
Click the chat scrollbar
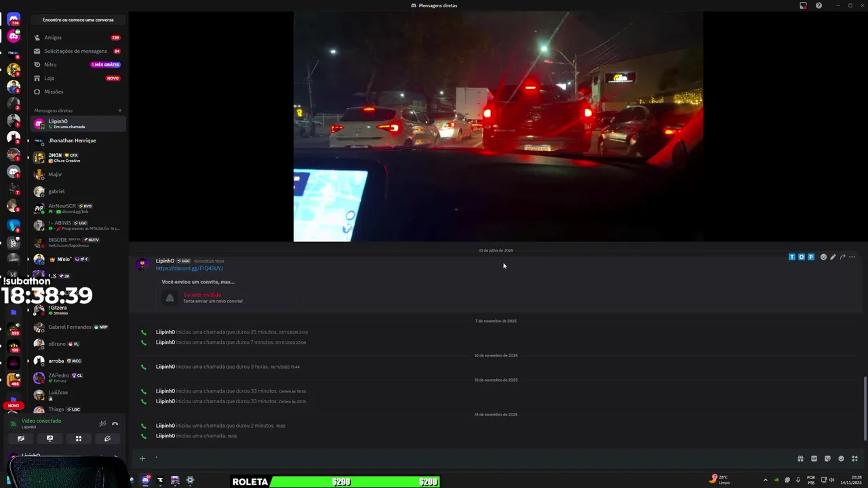[864, 408]
